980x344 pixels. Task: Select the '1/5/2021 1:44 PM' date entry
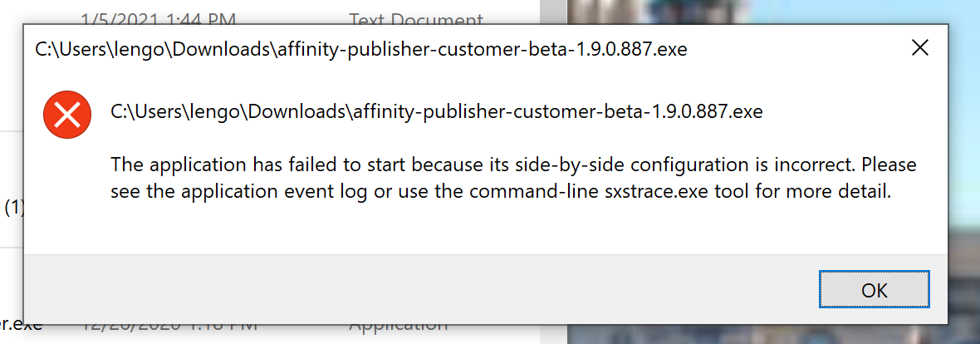[x=158, y=18]
